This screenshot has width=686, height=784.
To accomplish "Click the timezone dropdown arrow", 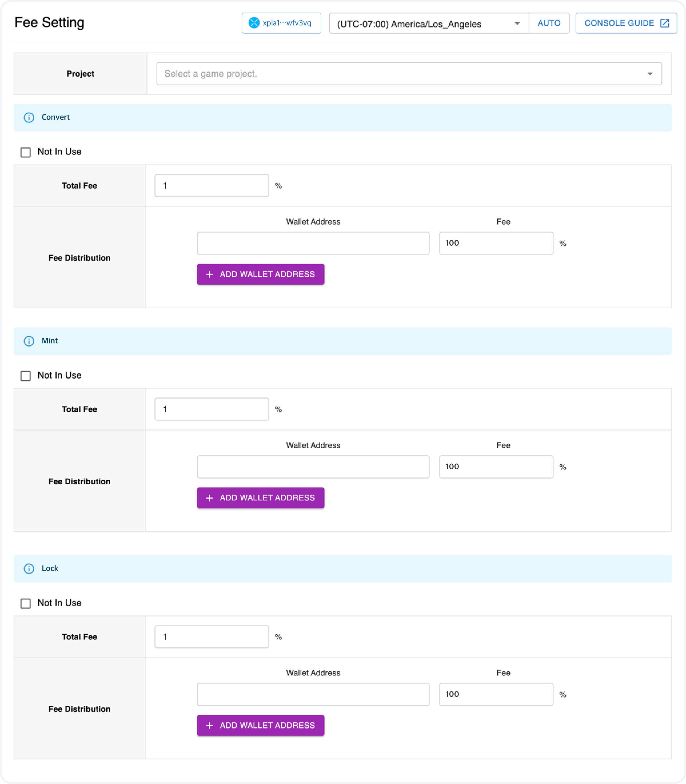I will (x=517, y=24).
